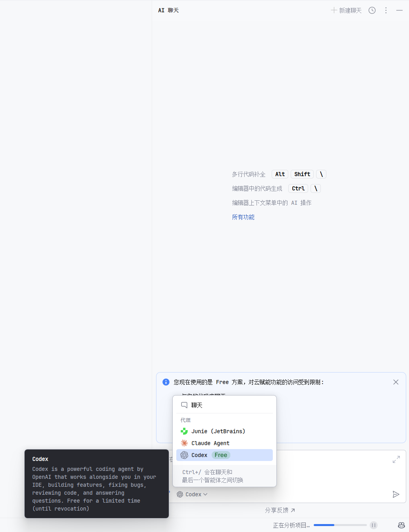Open the 所有功能 link
Image resolution: width=409 pixels, height=532 pixels.
[243, 217]
